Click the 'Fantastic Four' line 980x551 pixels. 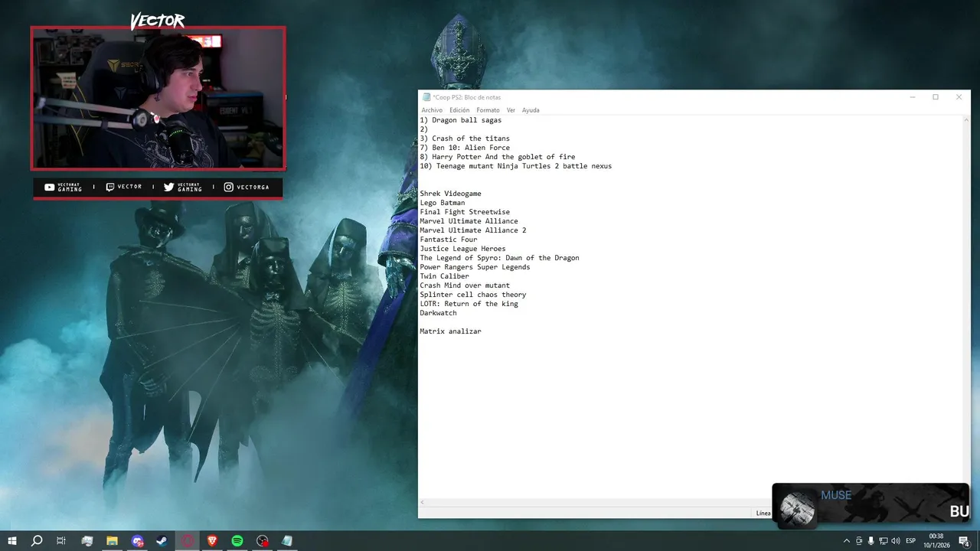449,240
